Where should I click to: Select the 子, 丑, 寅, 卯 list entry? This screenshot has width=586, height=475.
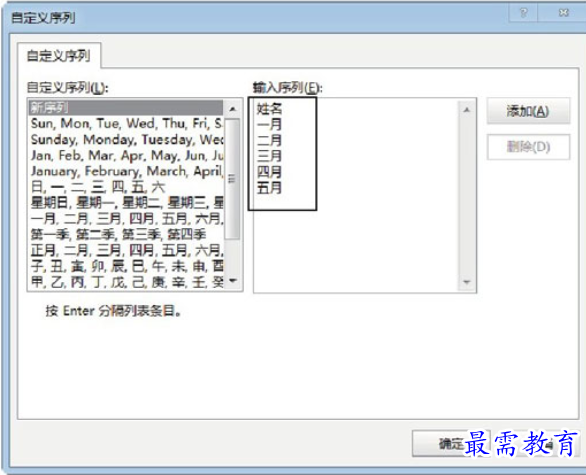(126, 266)
